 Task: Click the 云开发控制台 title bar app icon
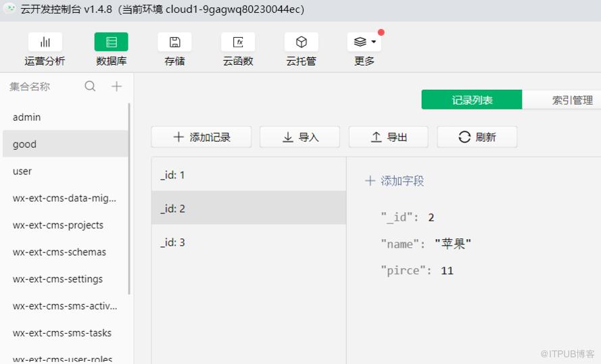click(x=9, y=8)
